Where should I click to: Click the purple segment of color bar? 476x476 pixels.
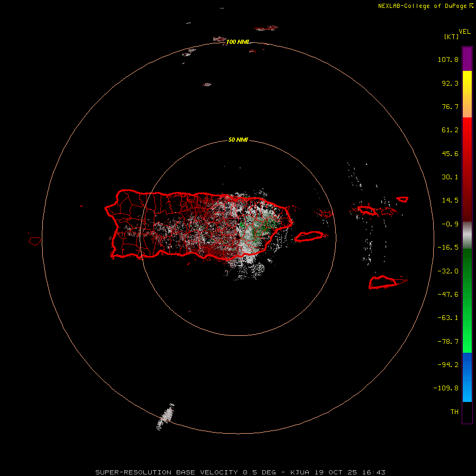point(467,59)
